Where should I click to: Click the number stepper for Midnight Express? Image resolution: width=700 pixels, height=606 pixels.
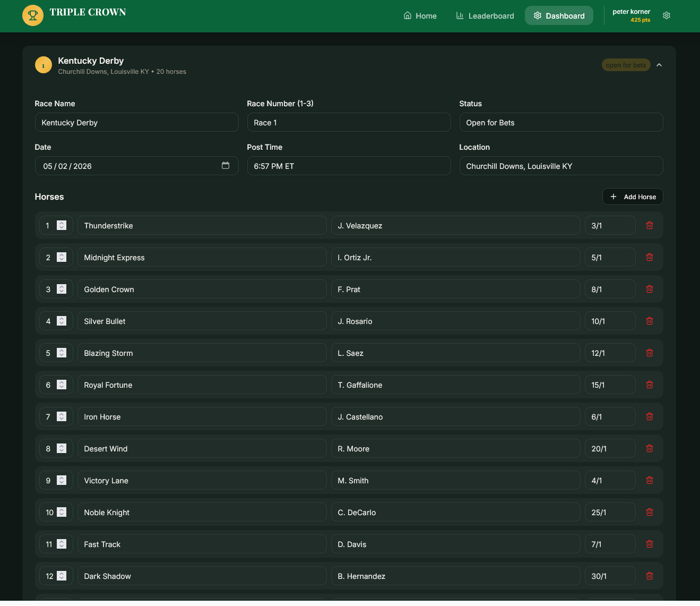pos(62,257)
